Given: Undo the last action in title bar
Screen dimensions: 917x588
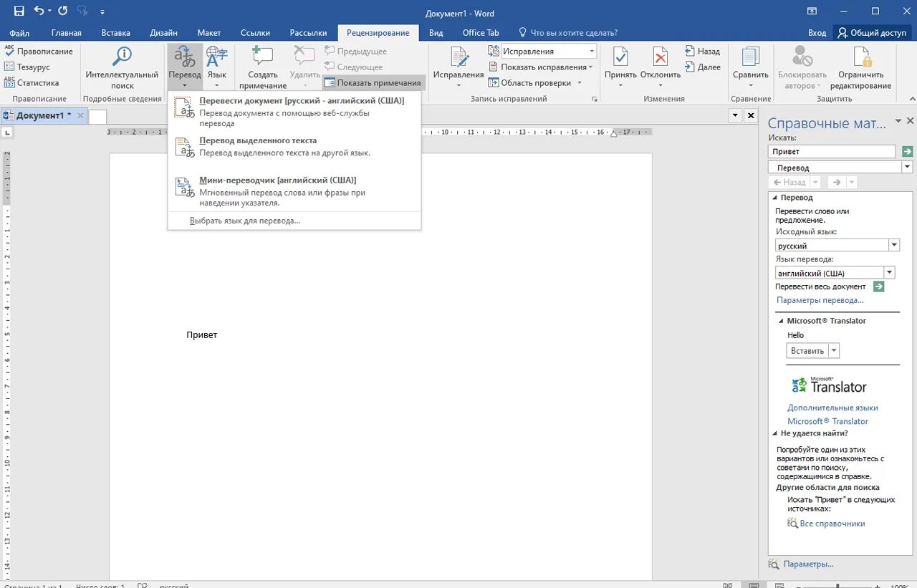Looking at the screenshot, I should 39,11.
